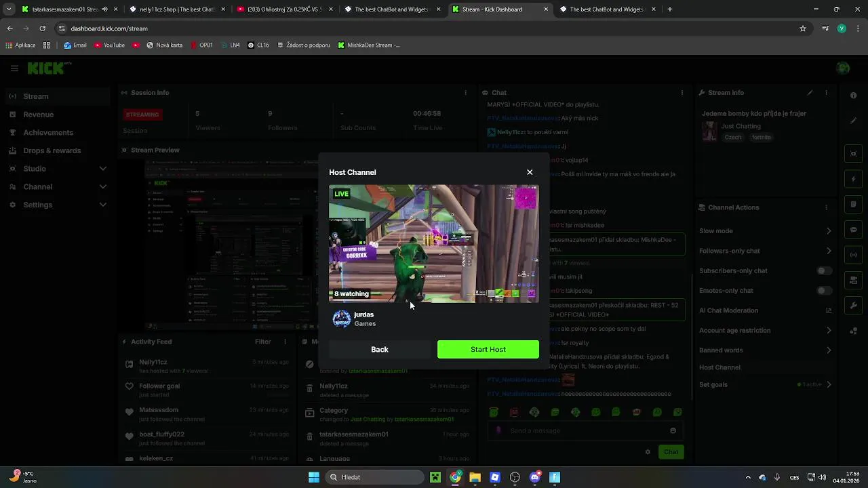Select Host Channel in Channel Actions
This screenshot has width=868, height=488.
pyautogui.click(x=719, y=367)
